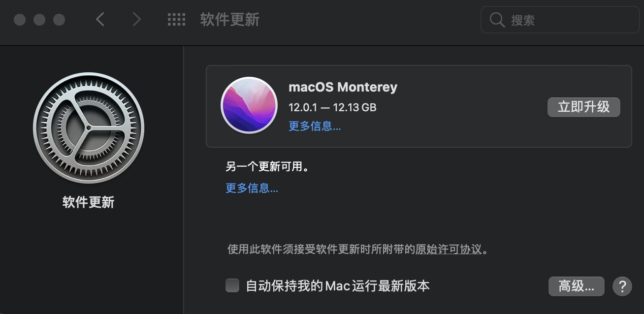The width and height of the screenshot is (644, 314).
Task: Click the show-all grid icon in toolbar
Action: click(176, 20)
